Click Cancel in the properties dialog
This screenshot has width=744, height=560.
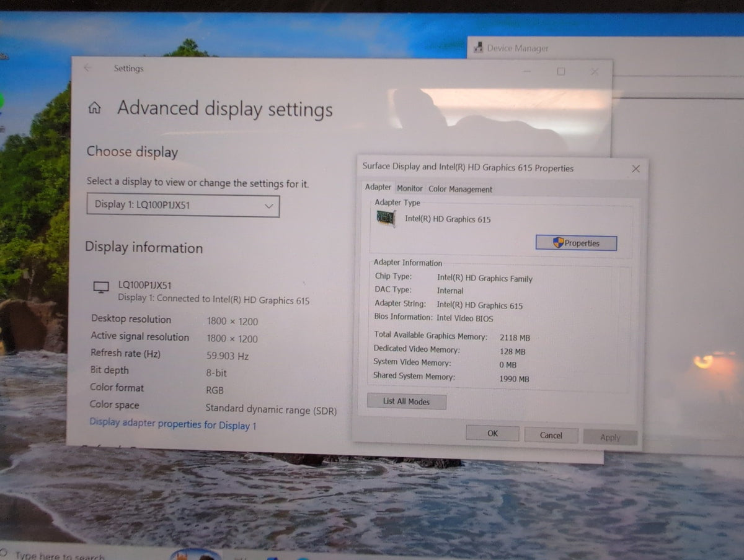[551, 435]
